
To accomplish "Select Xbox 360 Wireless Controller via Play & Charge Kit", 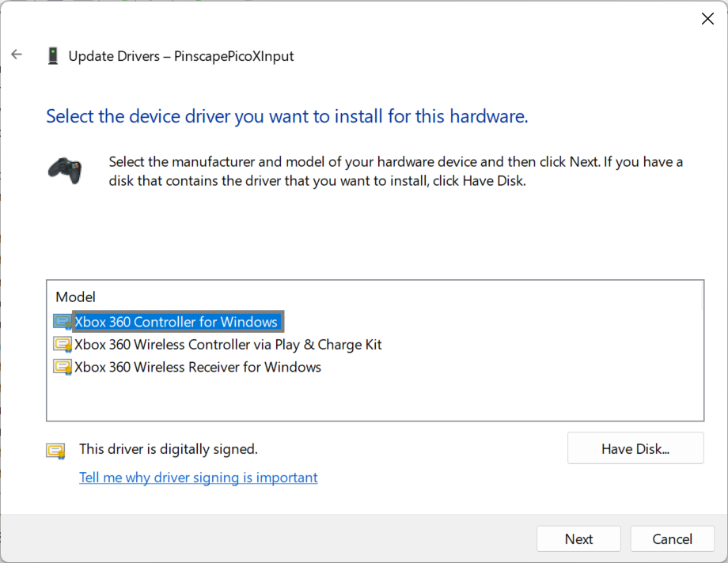I will (228, 345).
